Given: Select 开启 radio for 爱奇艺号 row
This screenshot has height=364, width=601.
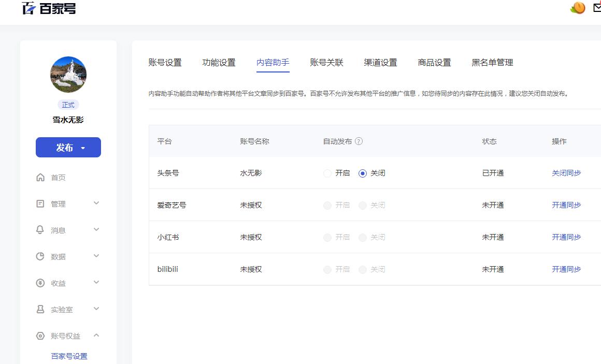Looking at the screenshot, I should tap(327, 206).
